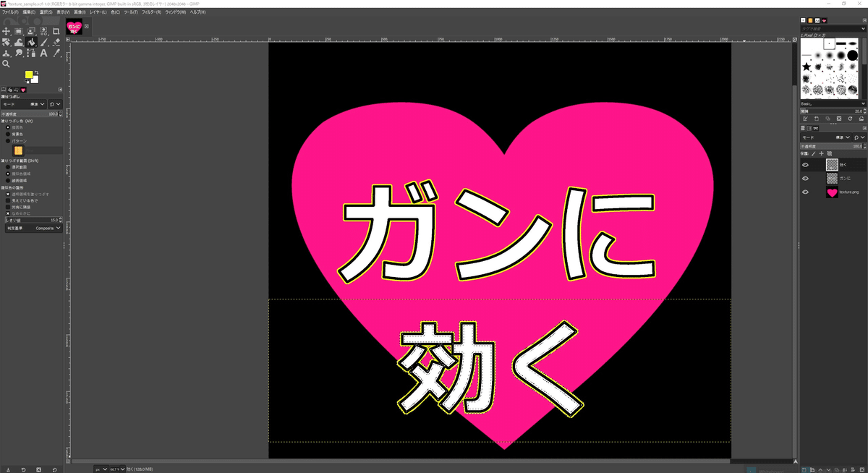Screen dimensions: 868x473
Task: Select the Eraser tool
Action: click(x=56, y=43)
